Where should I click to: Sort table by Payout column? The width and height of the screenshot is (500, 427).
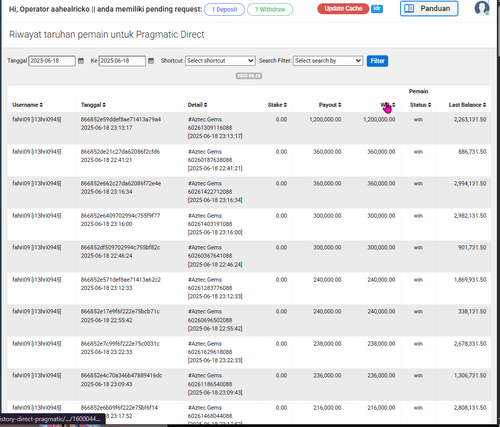tap(330, 105)
